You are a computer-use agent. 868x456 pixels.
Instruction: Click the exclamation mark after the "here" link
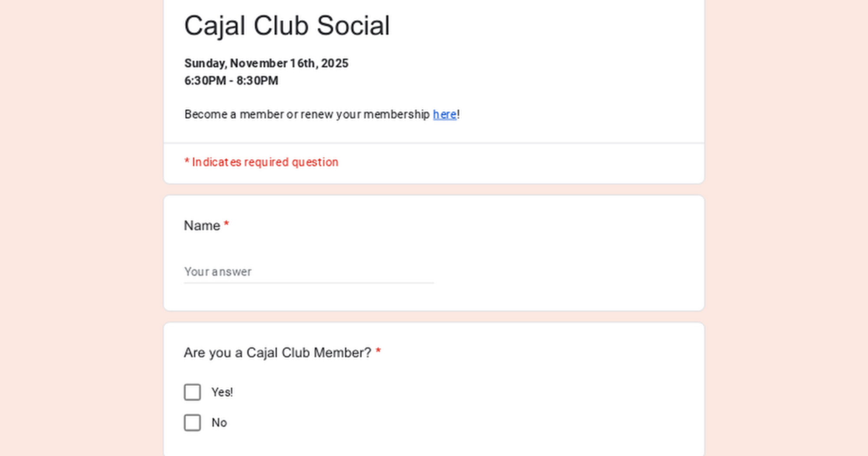point(459,114)
